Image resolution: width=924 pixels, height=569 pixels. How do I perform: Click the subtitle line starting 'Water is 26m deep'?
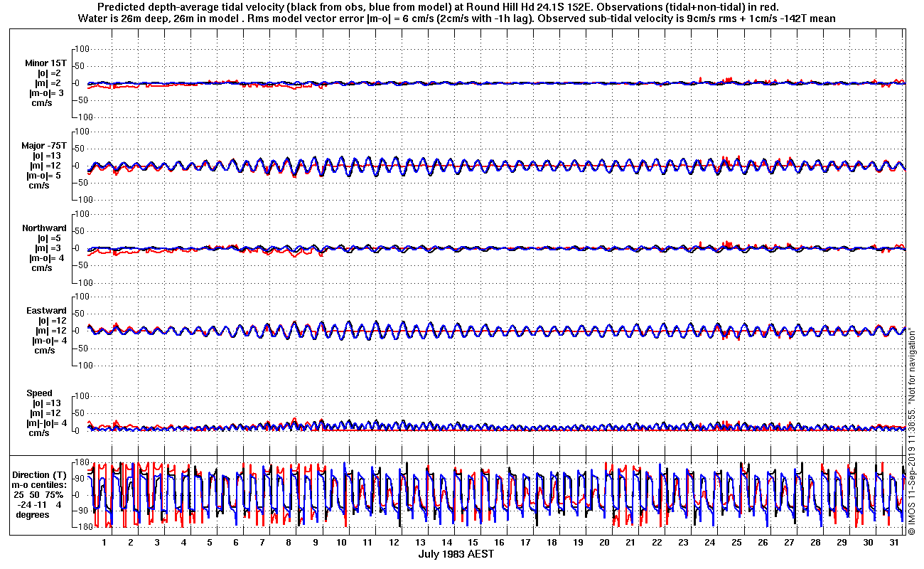pyautogui.click(x=456, y=18)
